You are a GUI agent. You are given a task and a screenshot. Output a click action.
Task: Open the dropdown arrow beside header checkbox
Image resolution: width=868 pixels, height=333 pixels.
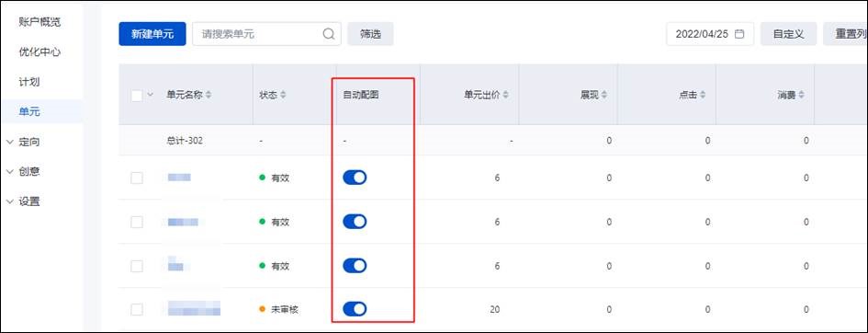coord(150,95)
